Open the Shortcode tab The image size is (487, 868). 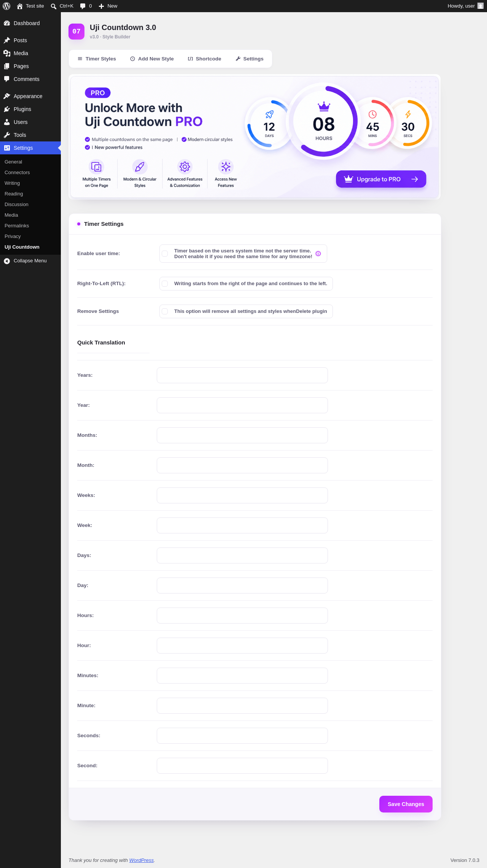(204, 59)
